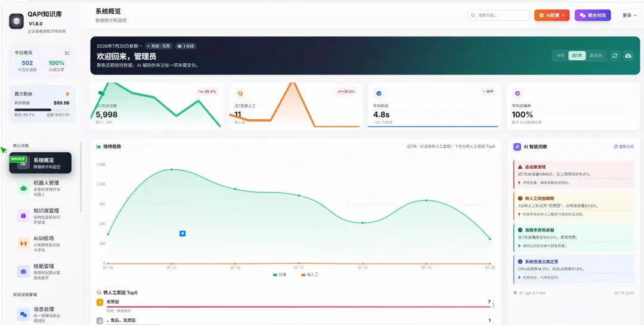Click the purple 聚合对话 button
This screenshot has width=644, height=325.
(593, 15)
